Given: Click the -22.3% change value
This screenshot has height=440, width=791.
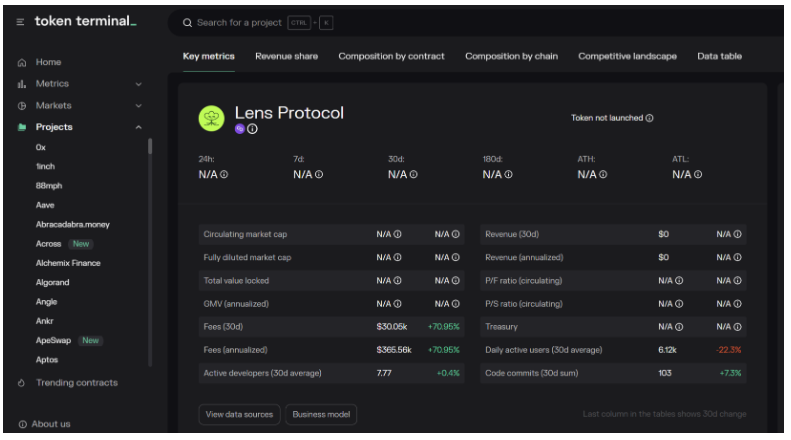Looking at the screenshot, I should click(x=728, y=351).
